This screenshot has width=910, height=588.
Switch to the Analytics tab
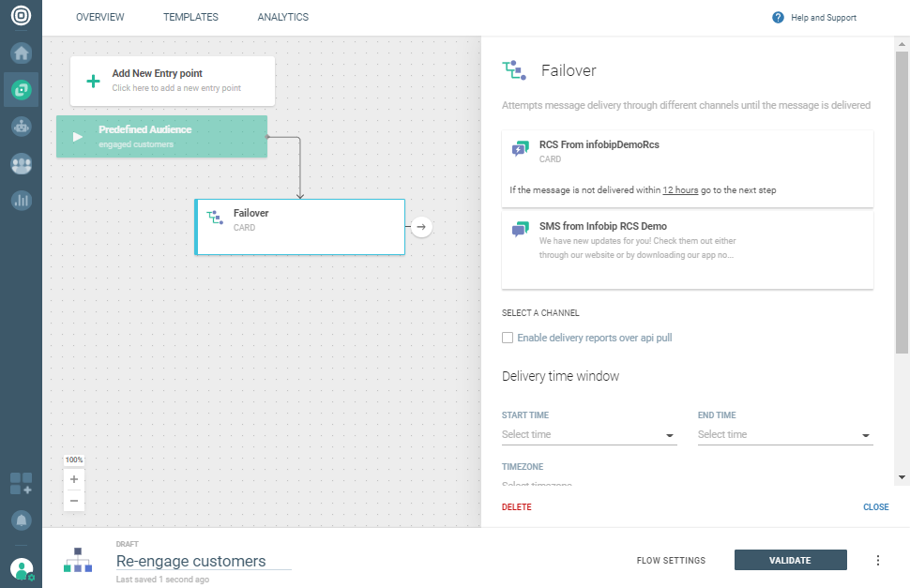coord(282,17)
